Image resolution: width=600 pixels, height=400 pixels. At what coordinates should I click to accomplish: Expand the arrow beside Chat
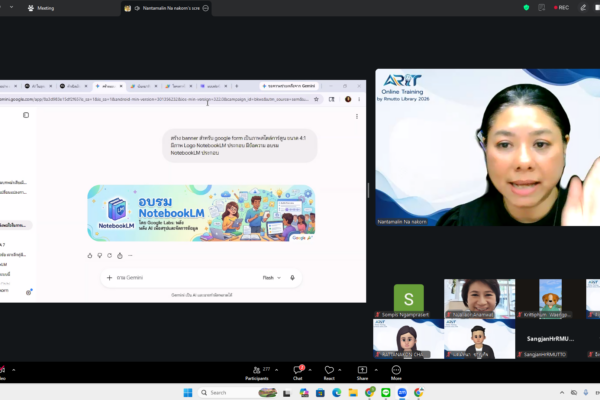coord(310,370)
